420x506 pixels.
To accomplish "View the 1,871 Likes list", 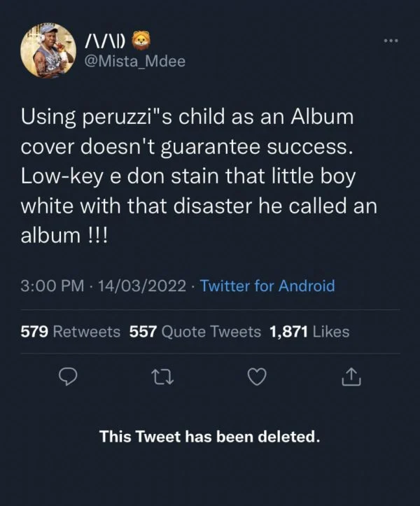I will point(308,331).
